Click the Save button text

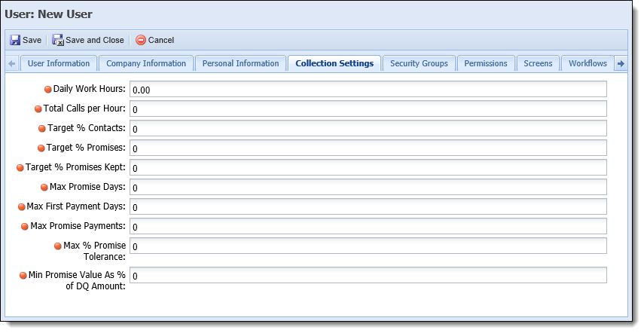[x=32, y=40]
